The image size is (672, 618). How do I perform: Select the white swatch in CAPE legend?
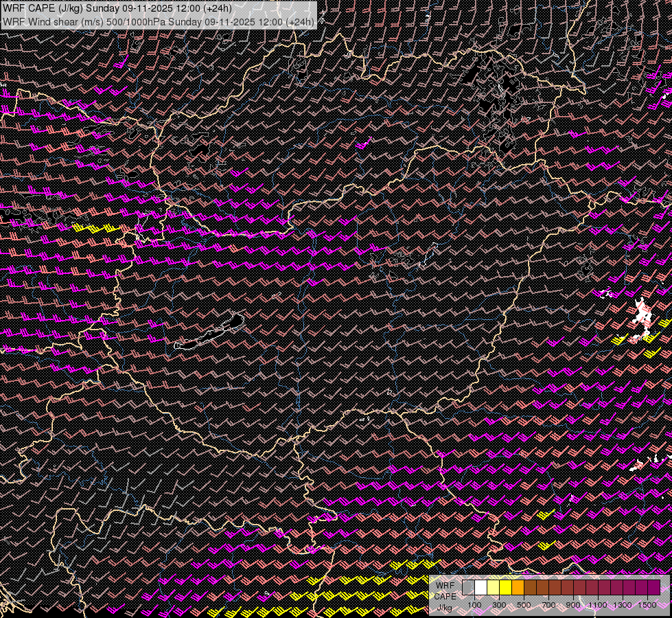click(480, 588)
